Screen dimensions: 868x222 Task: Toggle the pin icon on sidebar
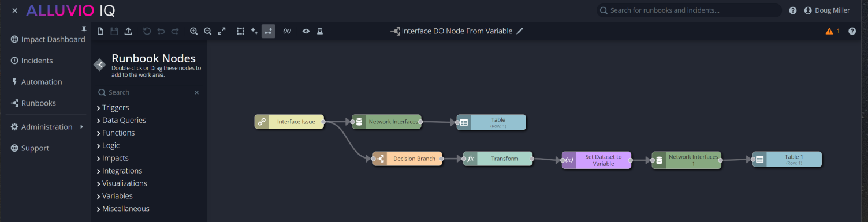click(x=84, y=29)
